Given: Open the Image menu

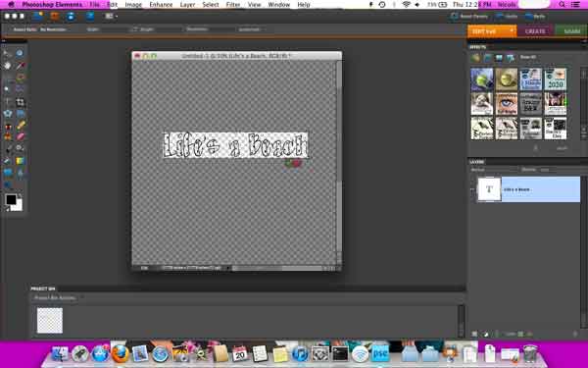Looking at the screenshot, I should point(133,5).
